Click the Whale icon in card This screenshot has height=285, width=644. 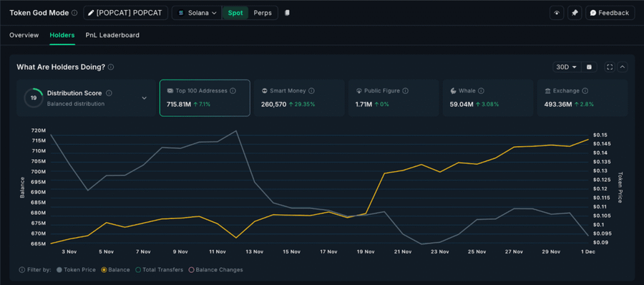coord(454,90)
